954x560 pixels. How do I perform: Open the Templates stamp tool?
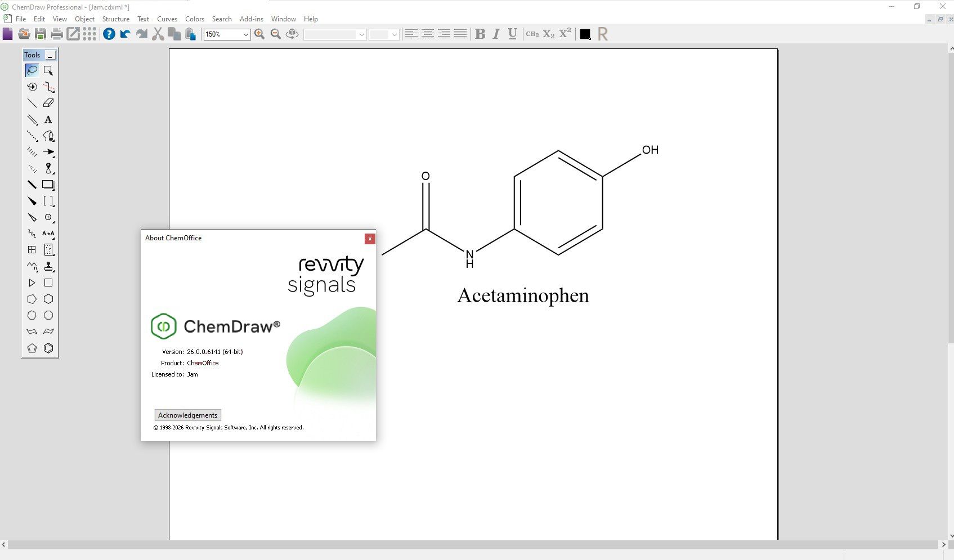click(48, 266)
